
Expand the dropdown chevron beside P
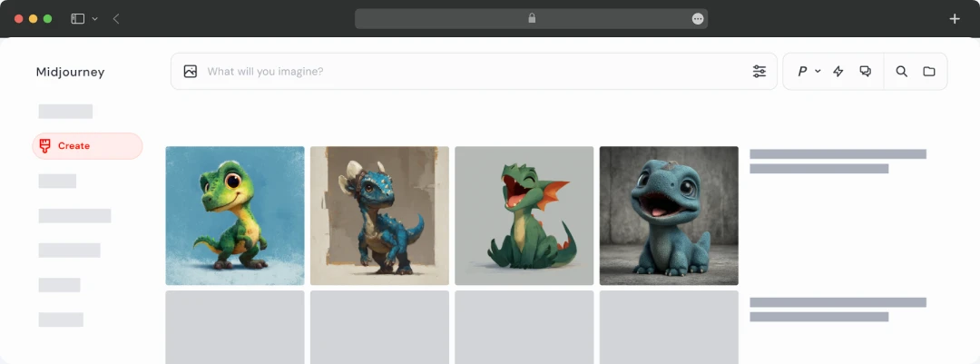pos(818,72)
